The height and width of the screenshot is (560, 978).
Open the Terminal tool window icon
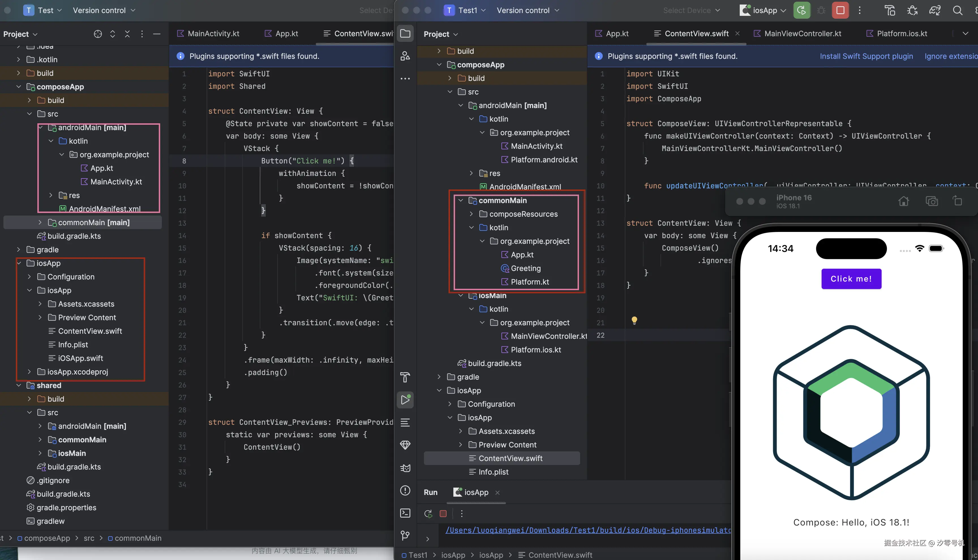coord(405,513)
